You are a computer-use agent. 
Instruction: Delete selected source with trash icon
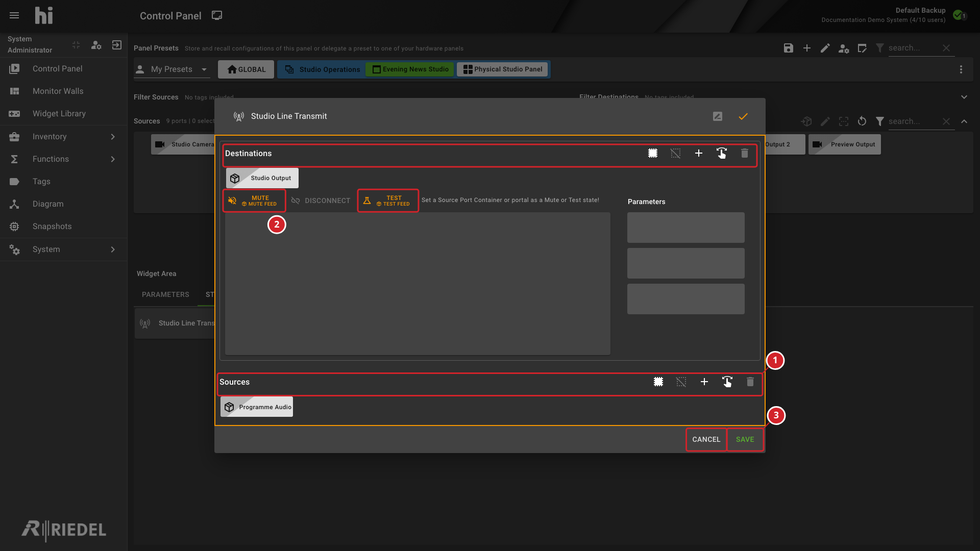coord(750,382)
